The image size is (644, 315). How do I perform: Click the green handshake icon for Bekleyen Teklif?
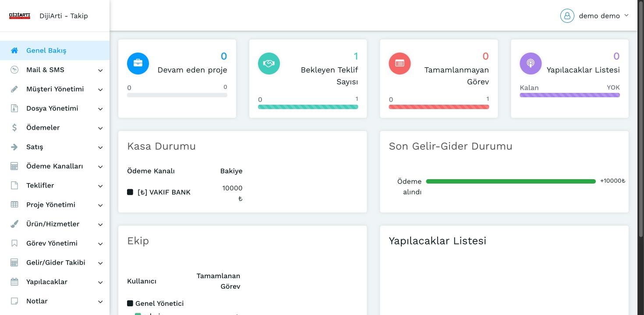coord(269,64)
